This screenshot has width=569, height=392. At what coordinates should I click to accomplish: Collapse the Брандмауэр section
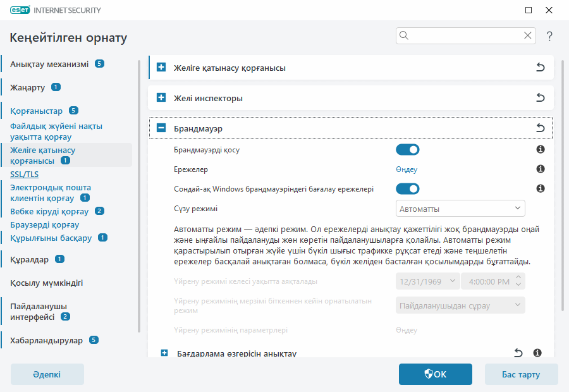pos(161,128)
